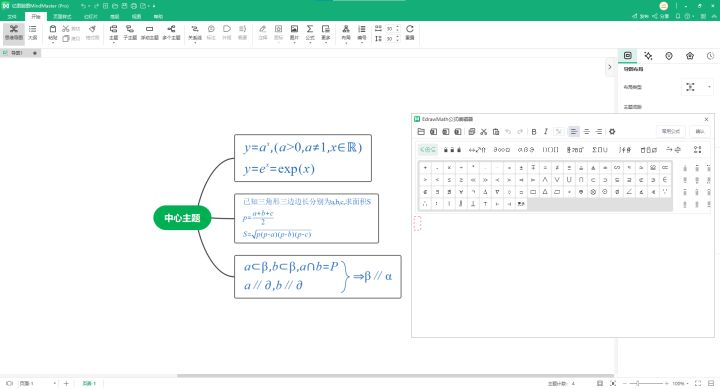Select the green central topic node

(182, 218)
